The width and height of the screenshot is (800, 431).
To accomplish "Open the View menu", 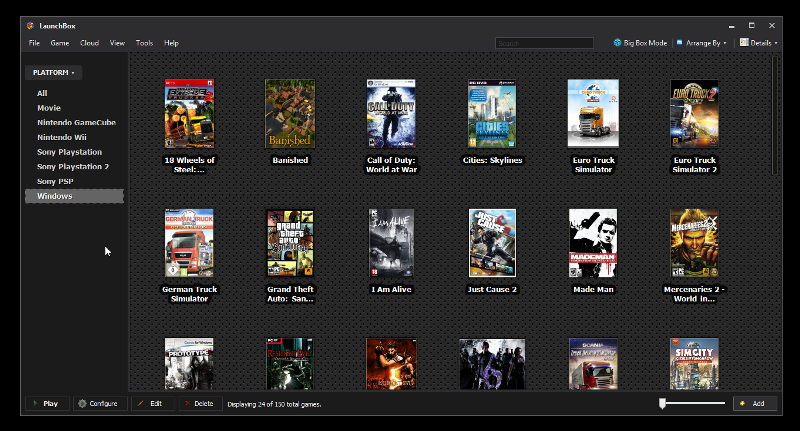I will tap(117, 43).
